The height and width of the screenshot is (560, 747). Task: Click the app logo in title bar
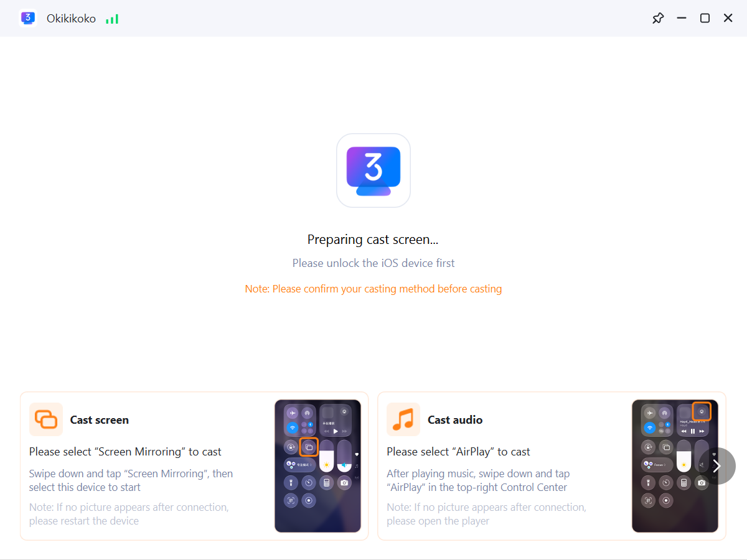pos(28,18)
